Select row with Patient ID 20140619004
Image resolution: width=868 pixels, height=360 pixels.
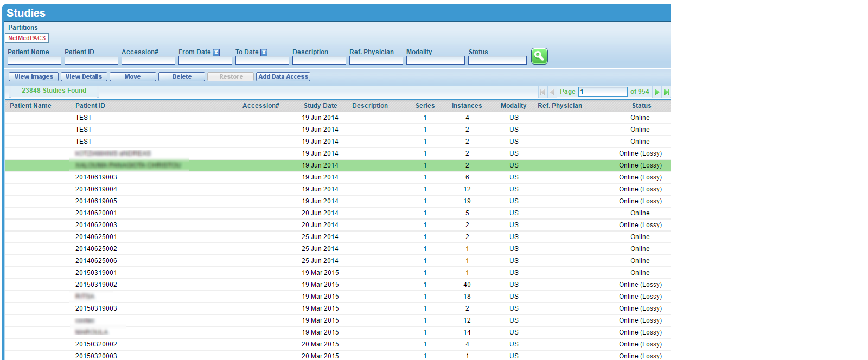pos(338,189)
